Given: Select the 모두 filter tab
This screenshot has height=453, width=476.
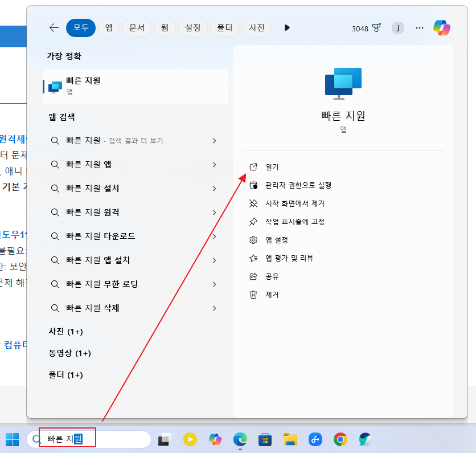Looking at the screenshot, I should pos(81,28).
